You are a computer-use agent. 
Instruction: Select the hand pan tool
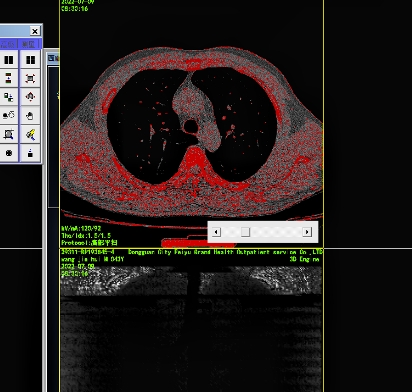[x=30, y=115]
